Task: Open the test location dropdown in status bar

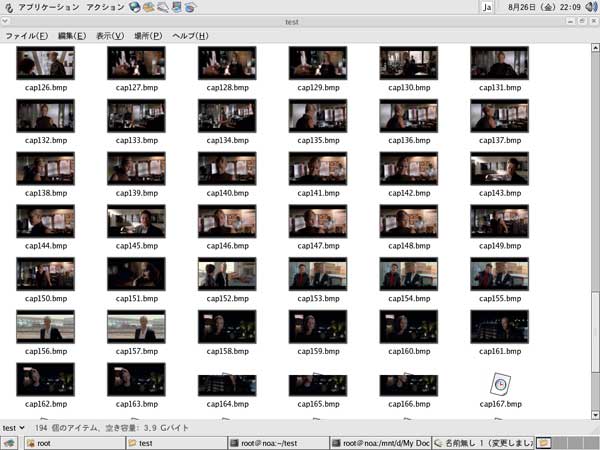Action: [13, 428]
